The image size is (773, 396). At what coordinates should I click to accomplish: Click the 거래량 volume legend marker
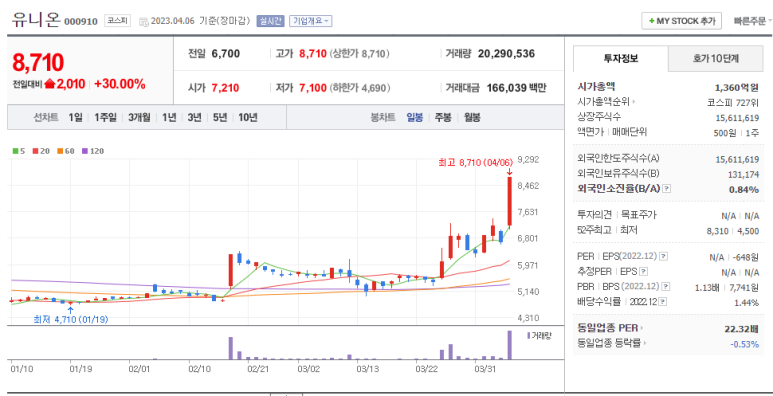tap(529, 335)
